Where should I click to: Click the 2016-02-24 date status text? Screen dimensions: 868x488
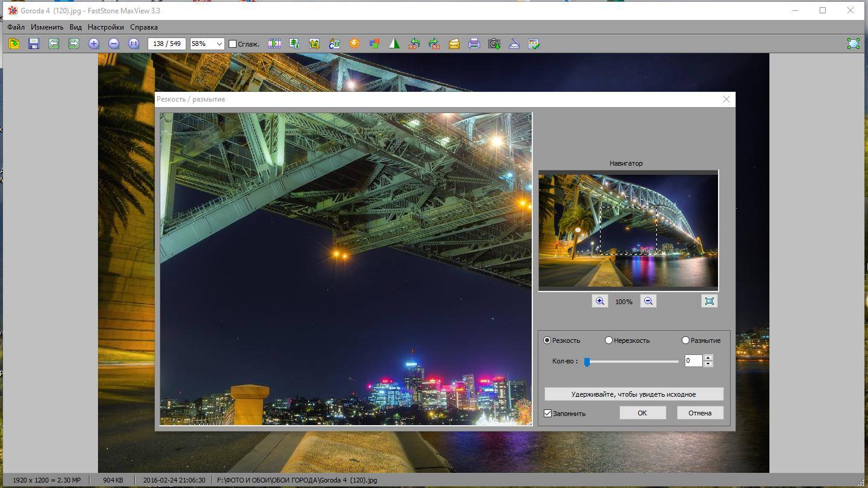(174, 480)
